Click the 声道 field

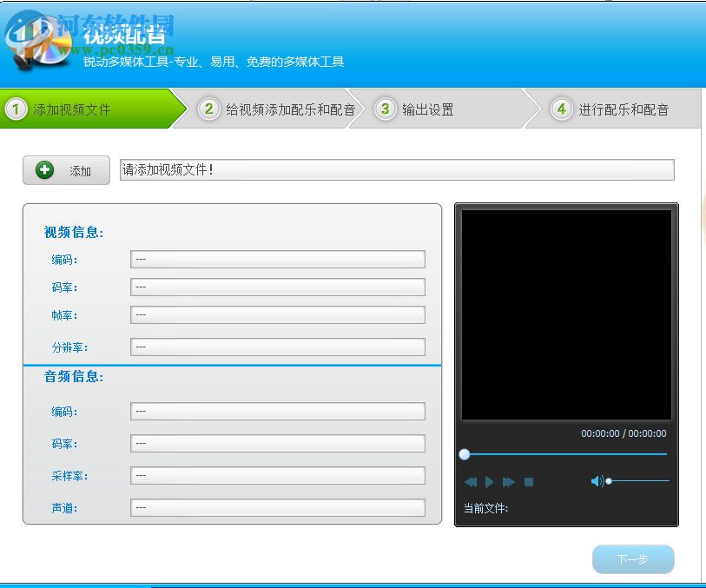[x=278, y=508]
